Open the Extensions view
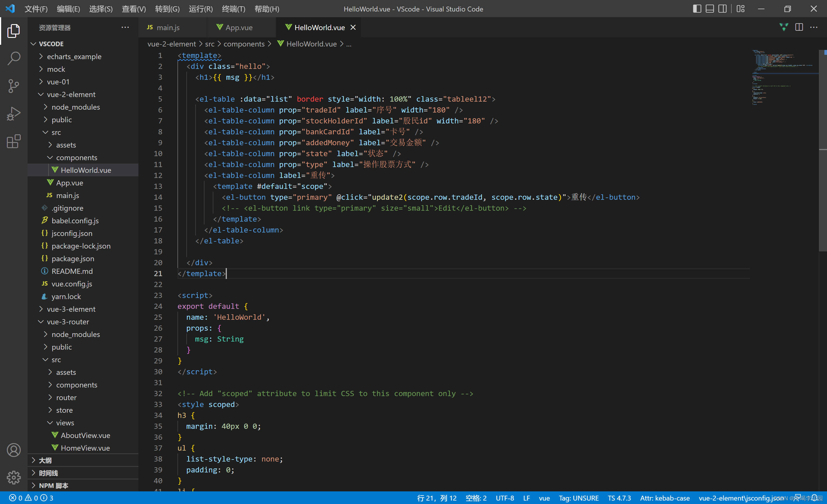The height and width of the screenshot is (504, 827). click(13, 141)
